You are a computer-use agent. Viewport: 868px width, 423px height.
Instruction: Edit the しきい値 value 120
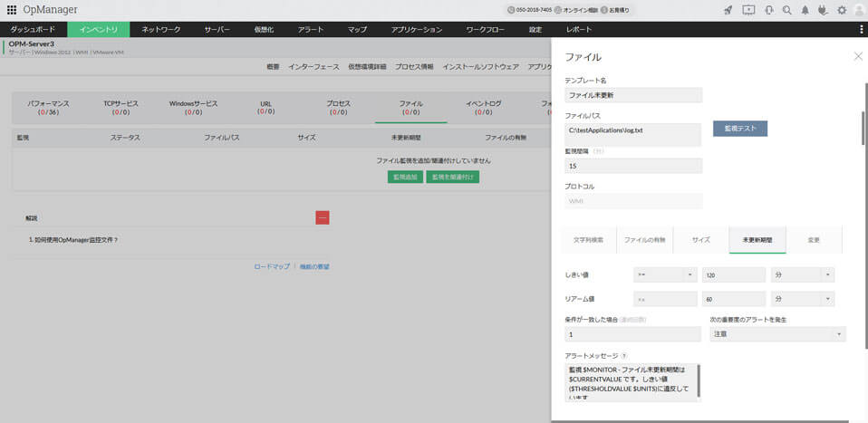734,274
